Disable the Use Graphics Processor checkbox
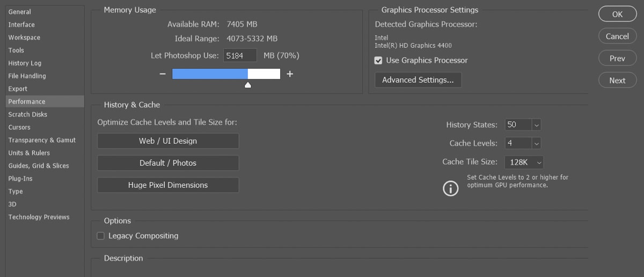This screenshot has height=277, width=644. click(x=378, y=61)
